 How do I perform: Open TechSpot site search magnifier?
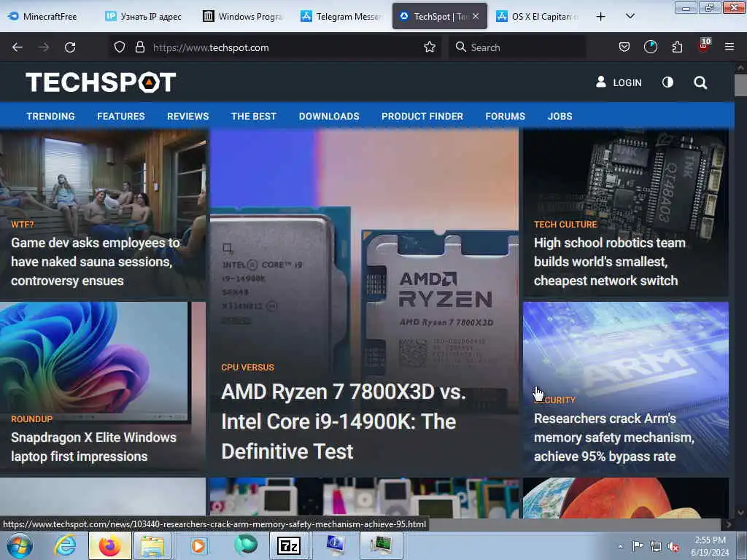700,83
